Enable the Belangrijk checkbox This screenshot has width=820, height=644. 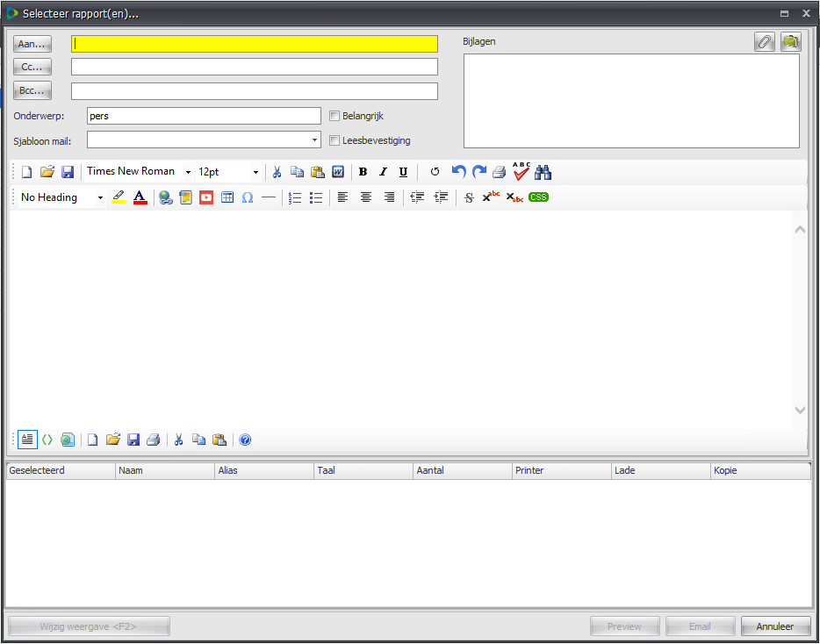click(334, 116)
